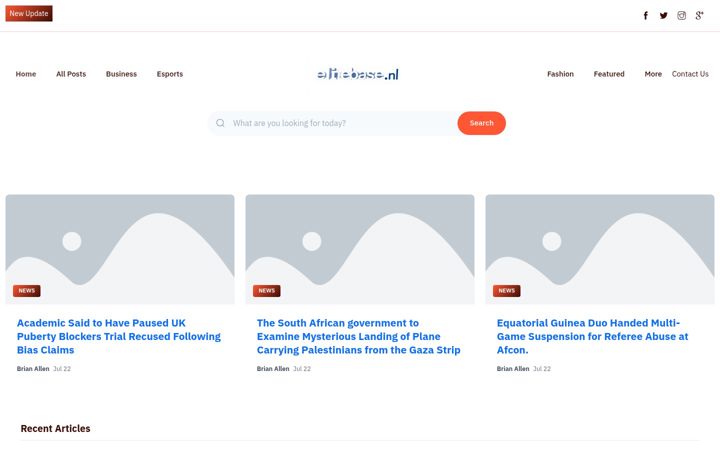The image size is (720, 450).
Task: Select the Business menu item
Action: tap(121, 74)
